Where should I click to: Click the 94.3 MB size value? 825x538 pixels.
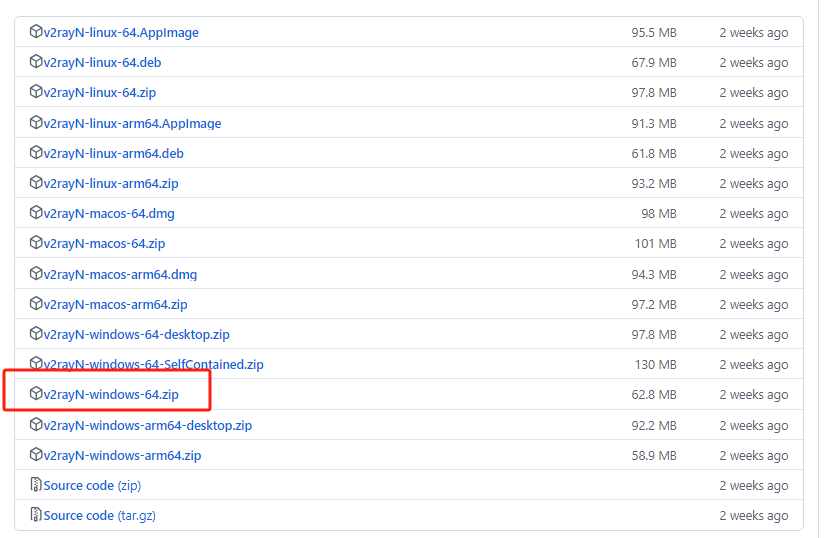654,275
